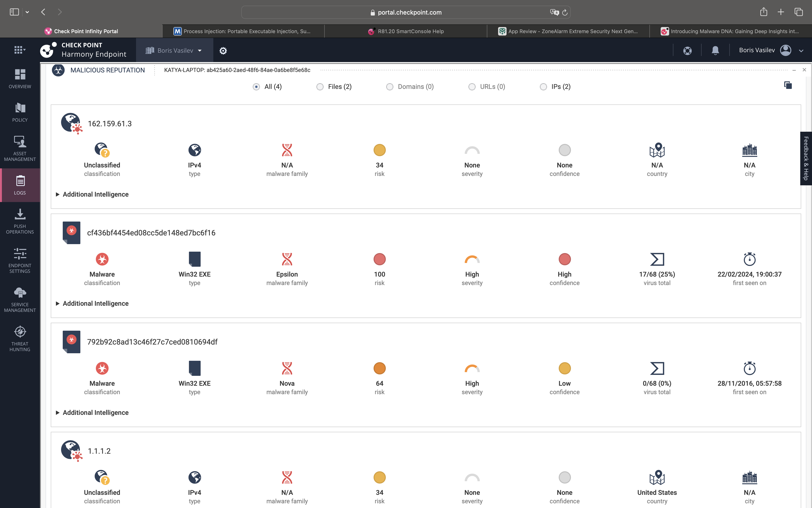The width and height of the screenshot is (812, 508).
Task: Click the IP address 1.1.1.2 text
Action: (99, 451)
